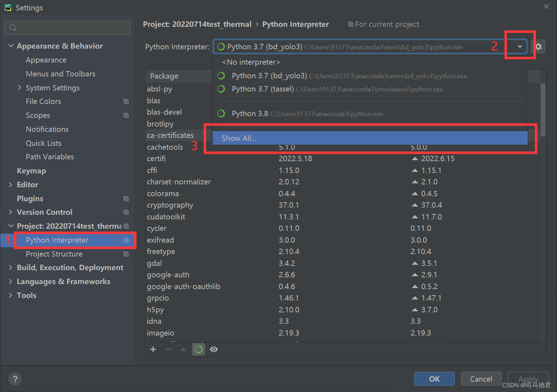Screen dimensions: 557x392
Task: Click Project: 20220714test_thermal breadcrumb
Action: 197,24
